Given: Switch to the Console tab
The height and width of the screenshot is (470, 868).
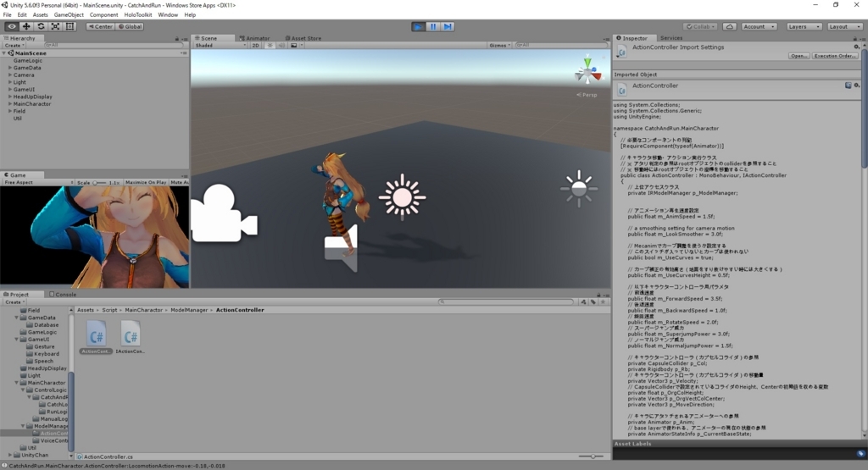Looking at the screenshot, I should (x=63, y=294).
